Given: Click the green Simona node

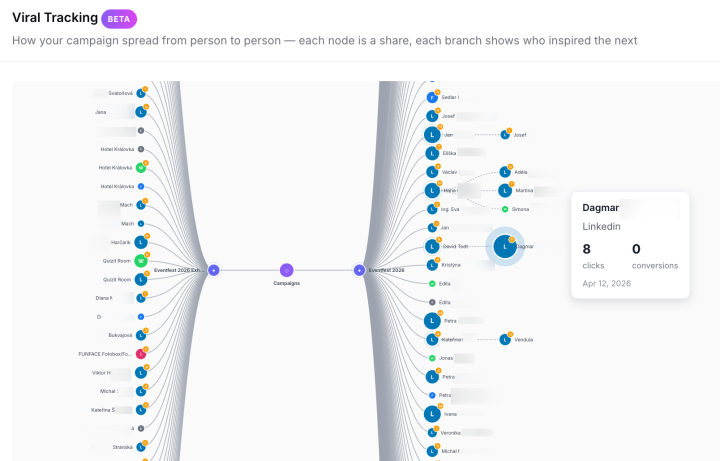Looking at the screenshot, I should (x=505, y=209).
